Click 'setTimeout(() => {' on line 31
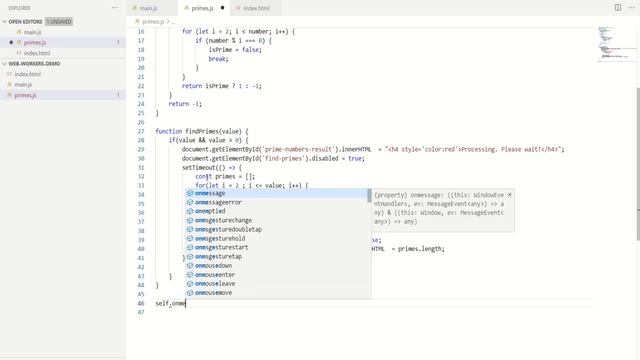640x360 pixels. pyautogui.click(x=212, y=168)
